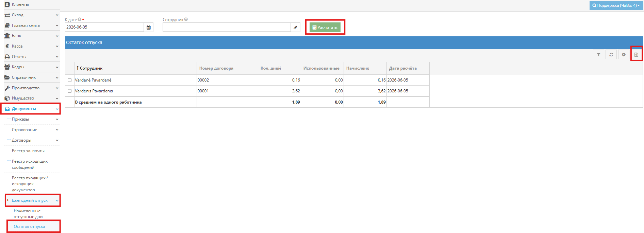
Task: Click the Имущество cube icon
Action: click(x=7, y=98)
